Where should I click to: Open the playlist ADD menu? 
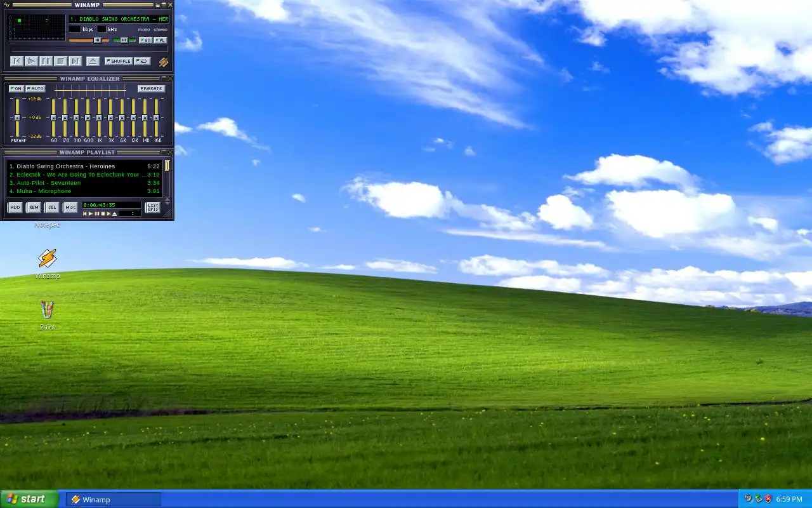point(15,207)
